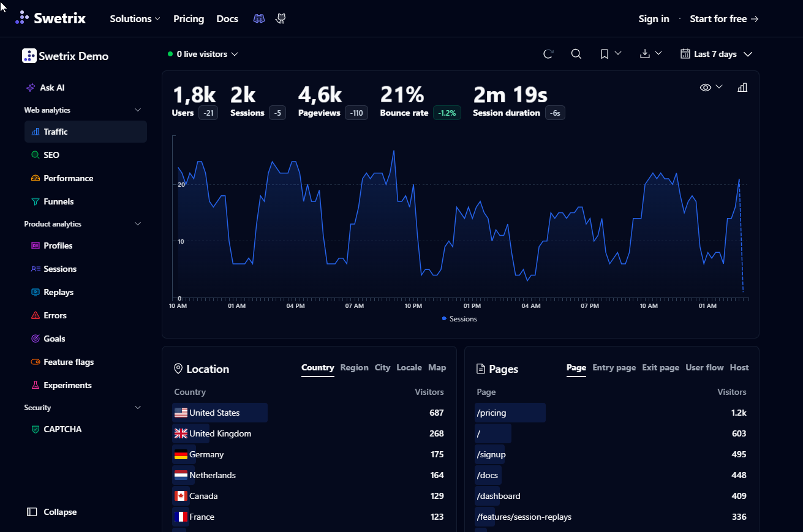The width and height of the screenshot is (803, 532).
Task: Switch to the bar chart view icon
Action: pos(742,88)
